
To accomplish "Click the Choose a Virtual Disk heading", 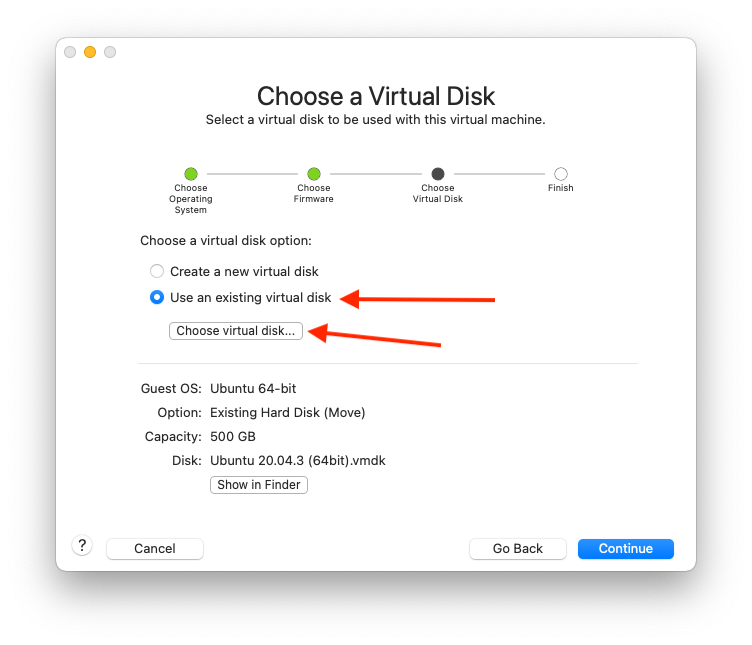I will pyautogui.click(x=376, y=96).
